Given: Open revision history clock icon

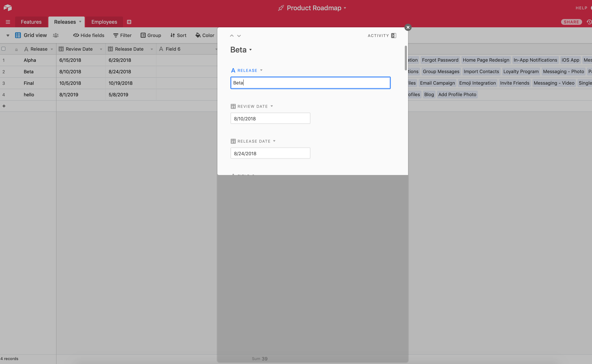Looking at the screenshot, I should 589,22.
